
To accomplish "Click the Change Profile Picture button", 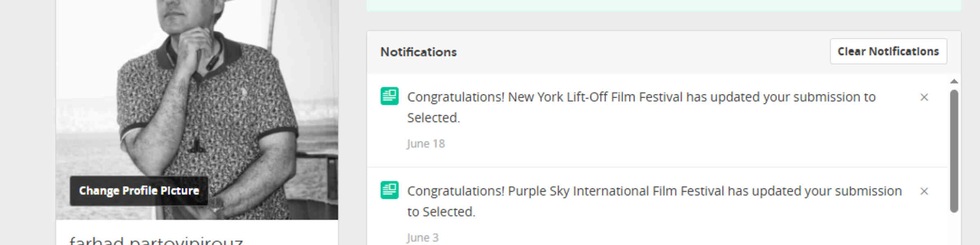I will (139, 191).
